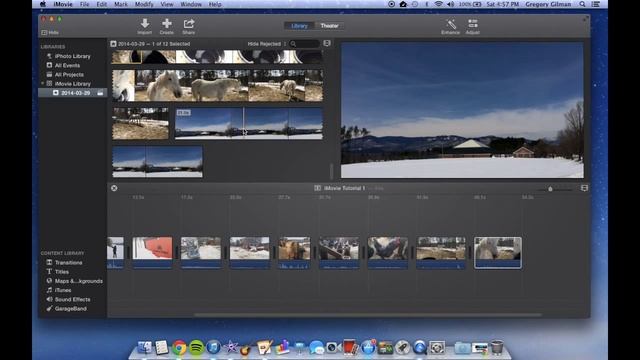Open Titles in Content Library
This screenshot has width=640, height=360.
[x=62, y=272]
